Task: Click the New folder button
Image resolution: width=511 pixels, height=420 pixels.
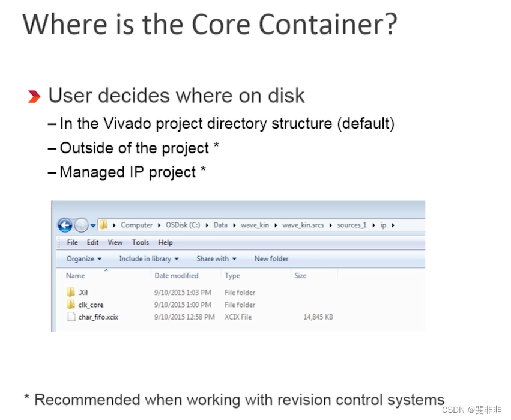Action: point(271,258)
